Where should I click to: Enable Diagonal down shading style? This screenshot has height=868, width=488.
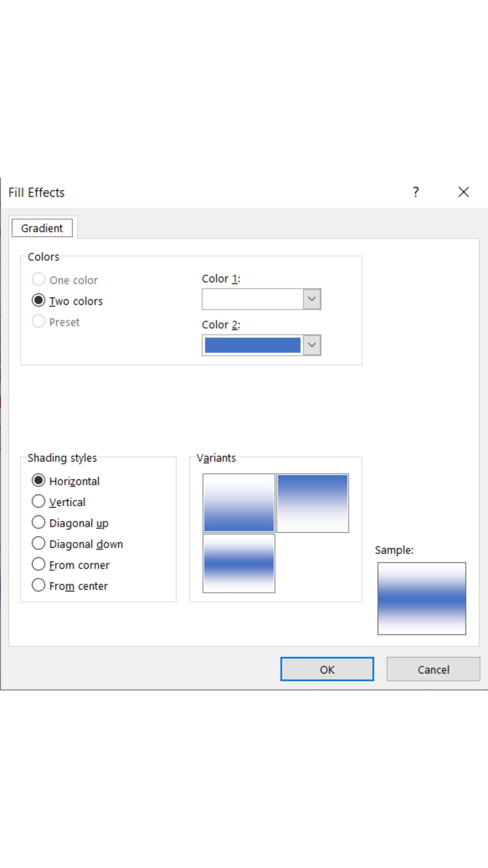[x=38, y=543]
